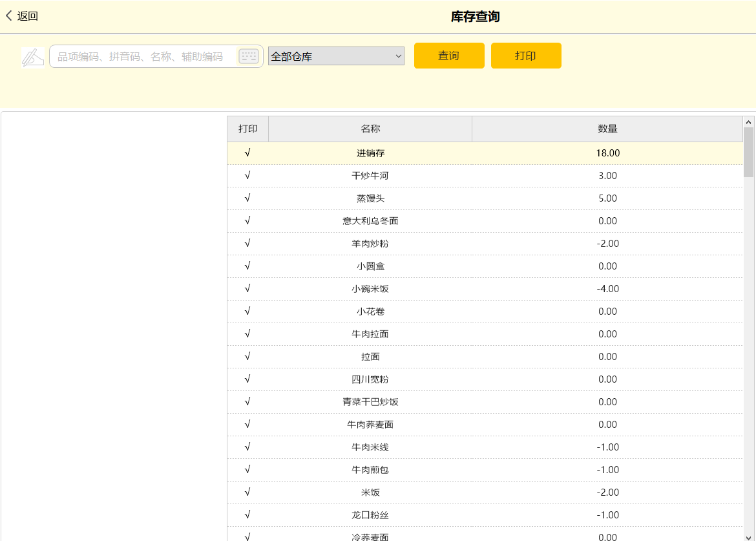
Task: Click scrollbar up arrow in table
Action: point(749,122)
